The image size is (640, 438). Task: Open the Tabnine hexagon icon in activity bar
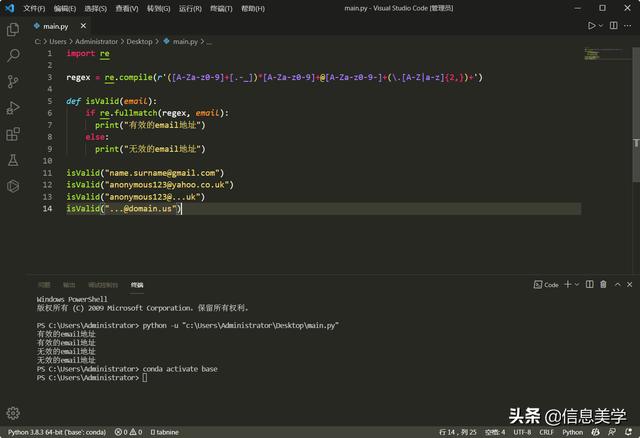(x=13, y=186)
